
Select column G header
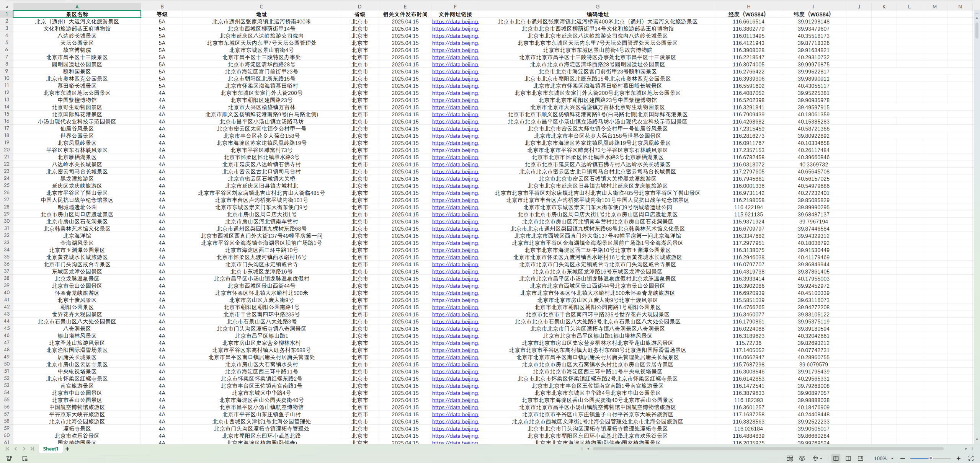coord(597,7)
